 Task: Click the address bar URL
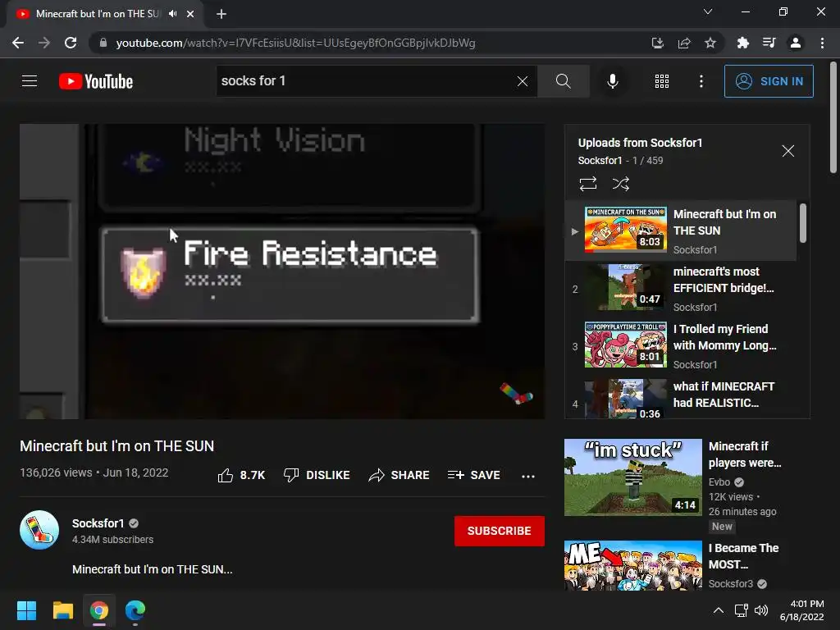pos(295,43)
